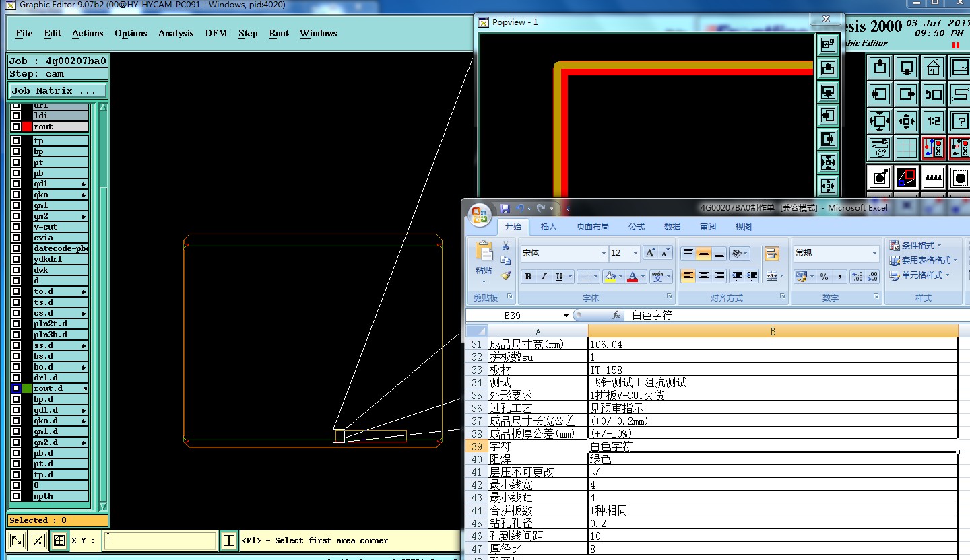Open the number format dropdown 常规
The width and height of the screenshot is (970, 560).
pyautogui.click(x=874, y=253)
